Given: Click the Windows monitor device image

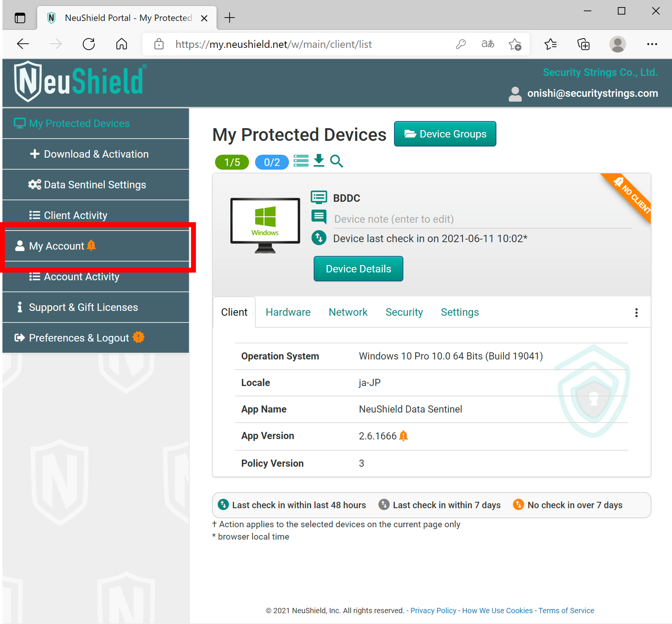Looking at the screenshot, I should click(x=265, y=225).
